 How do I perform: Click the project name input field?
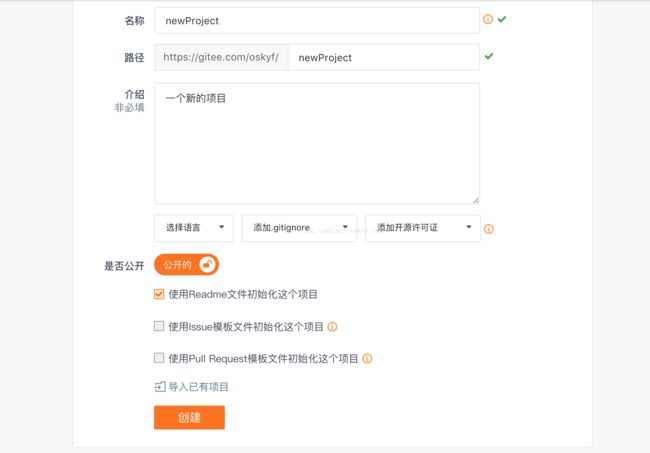point(317,20)
